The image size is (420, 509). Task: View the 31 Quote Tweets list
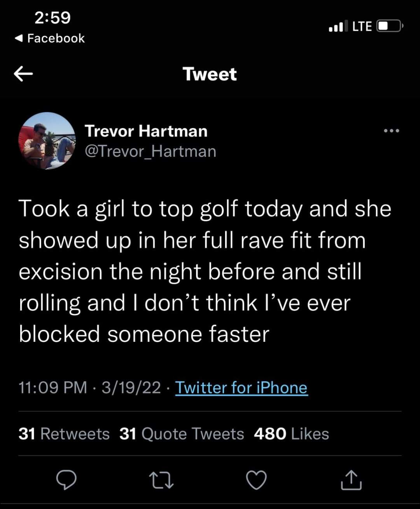click(x=182, y=434)
